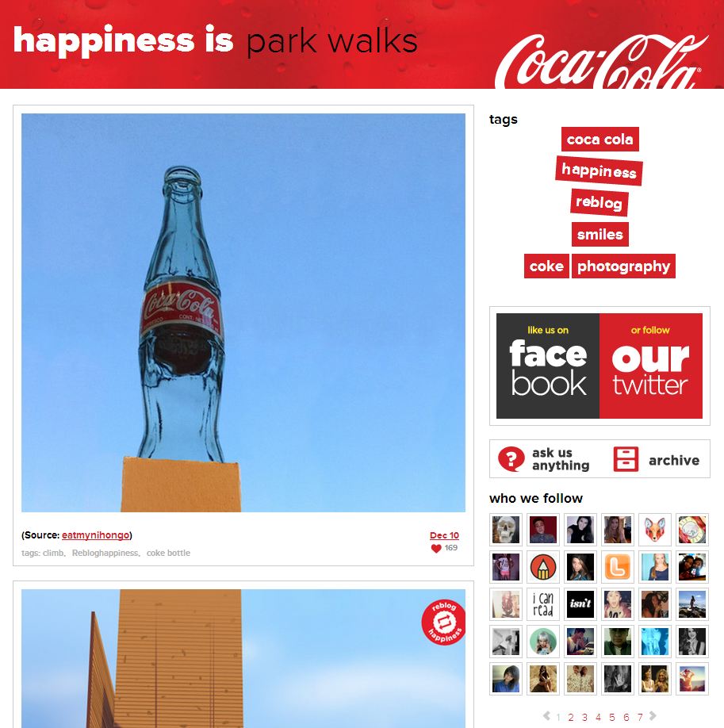Open the eatmynihongo source link
The image size is (724, 728).
[96, 535]
